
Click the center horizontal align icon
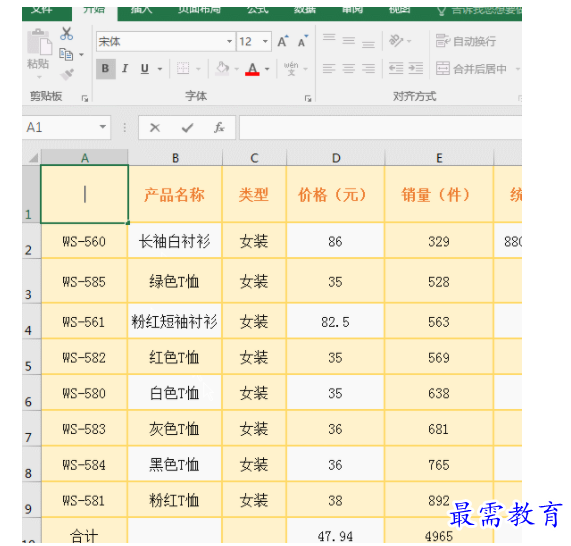(x=348, y=68)
